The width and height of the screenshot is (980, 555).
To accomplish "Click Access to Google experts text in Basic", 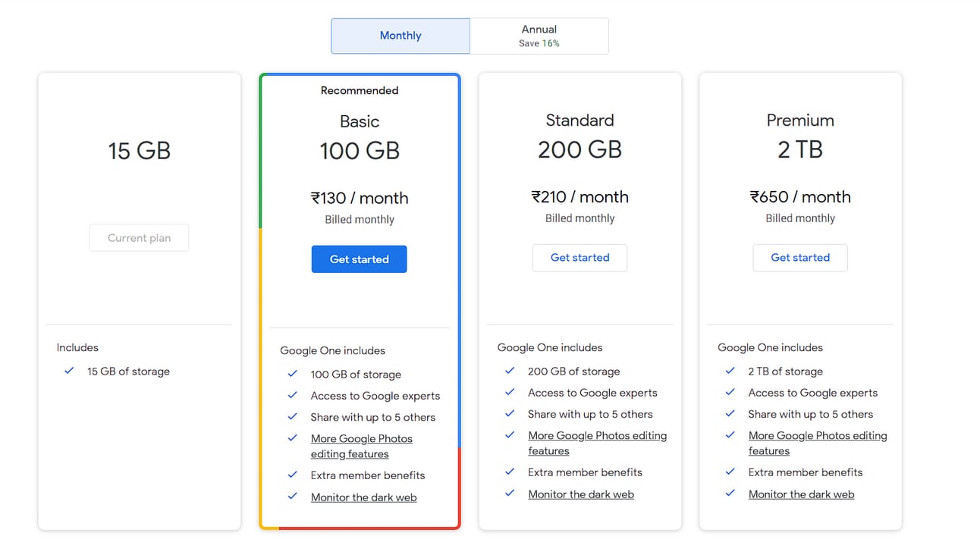I will (375, 396).
